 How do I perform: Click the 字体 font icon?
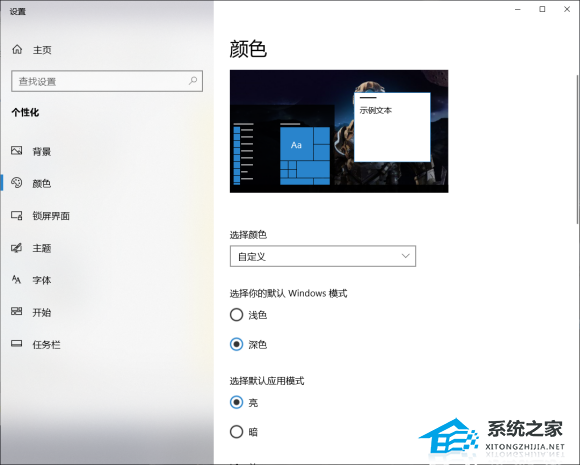click(x=16, y=279)
